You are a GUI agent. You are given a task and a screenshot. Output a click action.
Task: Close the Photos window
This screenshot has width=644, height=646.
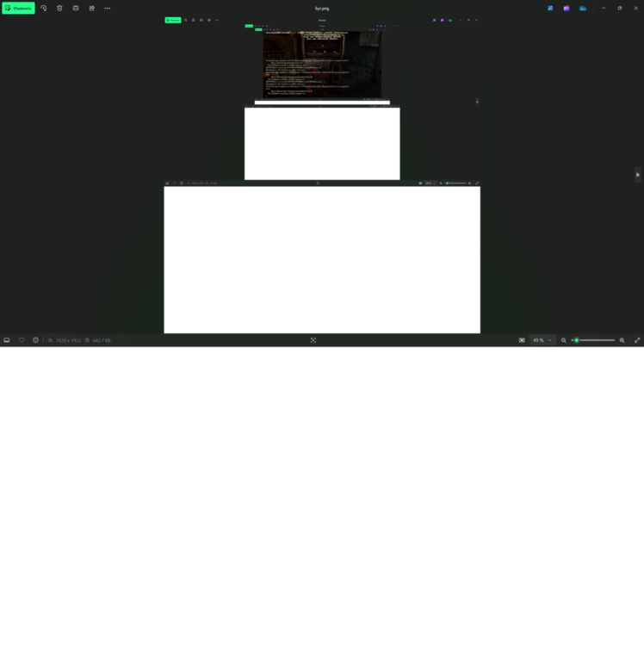click(635, 9)
